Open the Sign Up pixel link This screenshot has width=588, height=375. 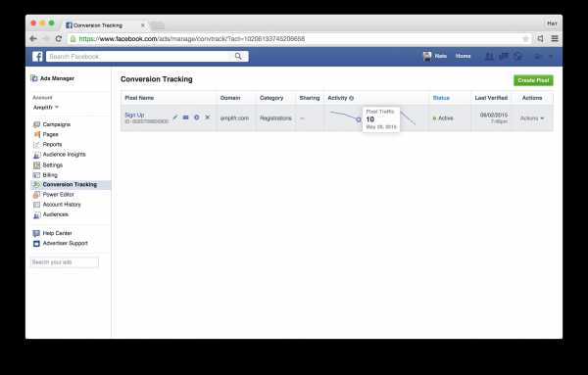pyautogui.click(x=134, y=115)
